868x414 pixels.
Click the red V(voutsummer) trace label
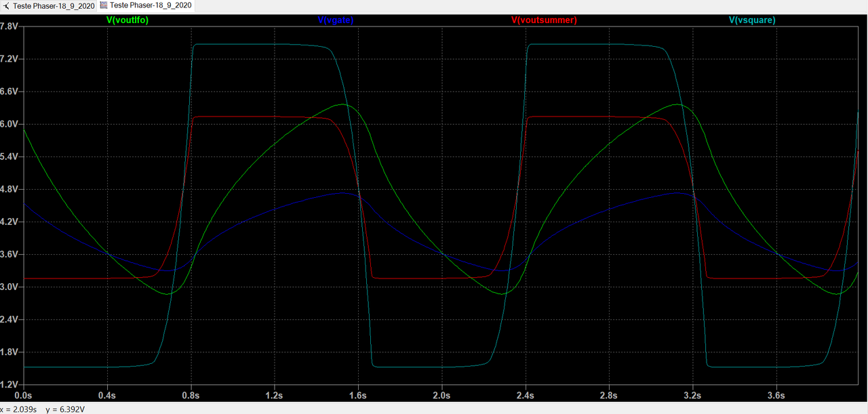[x=544, y=20]
